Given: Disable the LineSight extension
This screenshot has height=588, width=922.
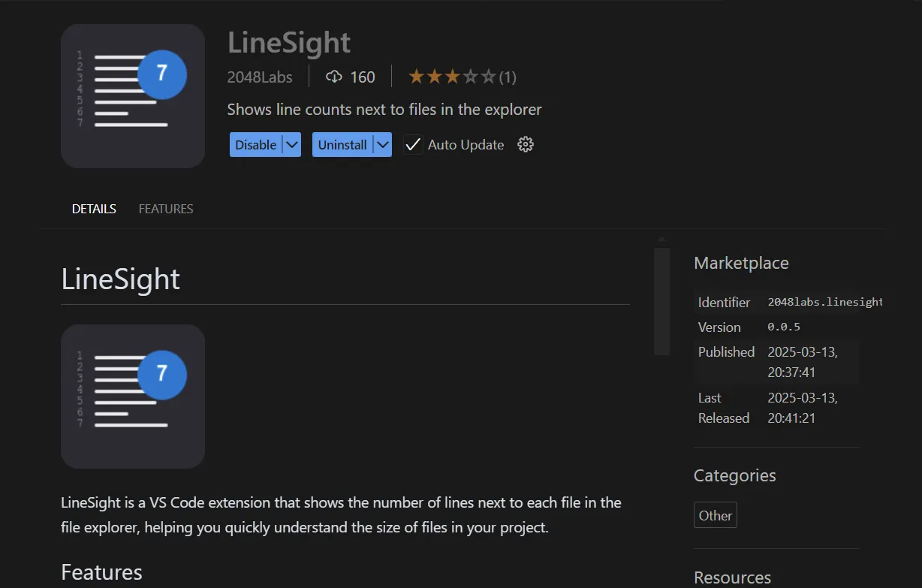Looking at the screenshot, I should tap(256, 145).
